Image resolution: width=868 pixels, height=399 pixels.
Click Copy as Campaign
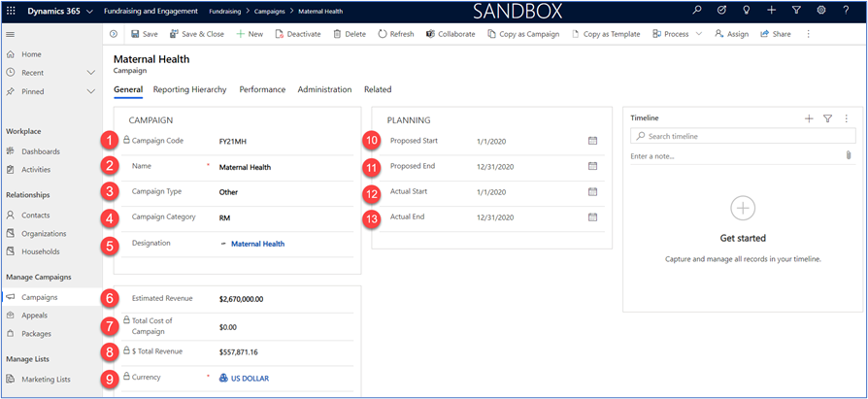pos(523,34)
